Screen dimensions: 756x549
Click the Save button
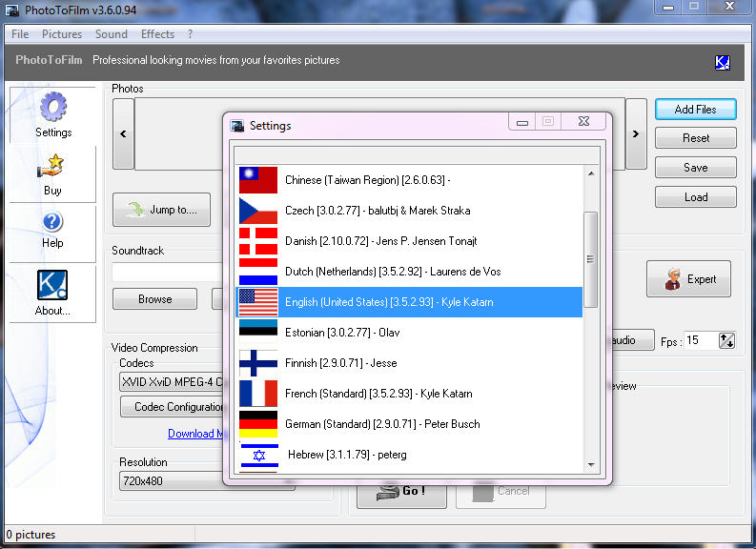point(695,168)
